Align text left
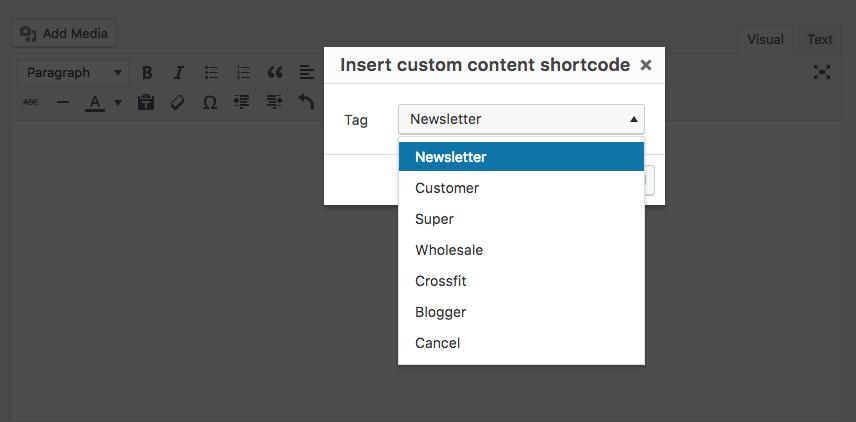 pos(307,73)
